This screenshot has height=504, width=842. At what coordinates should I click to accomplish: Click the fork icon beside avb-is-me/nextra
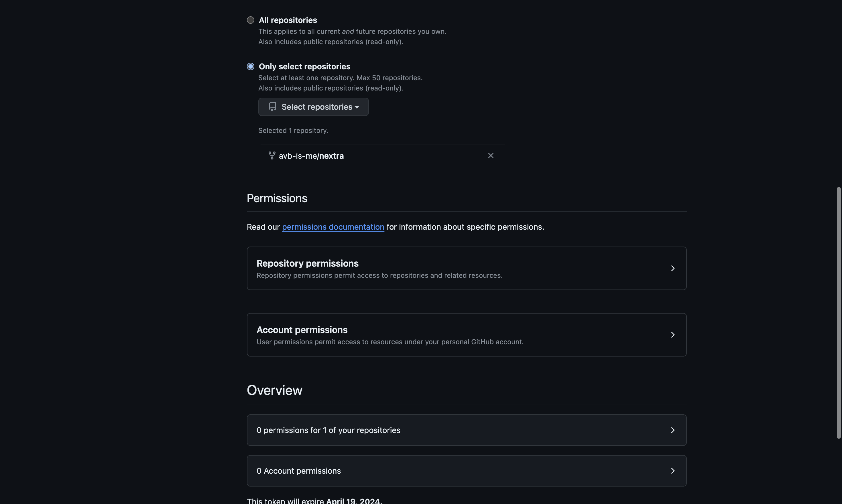point(272,155)
